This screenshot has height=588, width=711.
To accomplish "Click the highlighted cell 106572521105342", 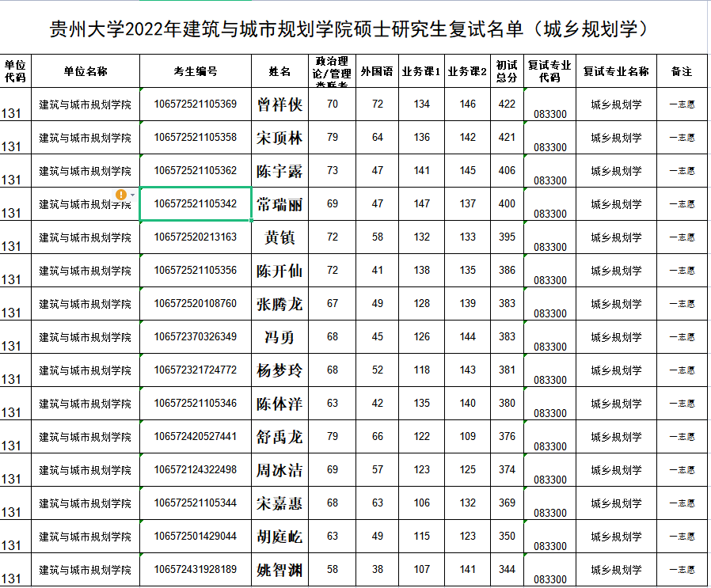I will (196, 204).
